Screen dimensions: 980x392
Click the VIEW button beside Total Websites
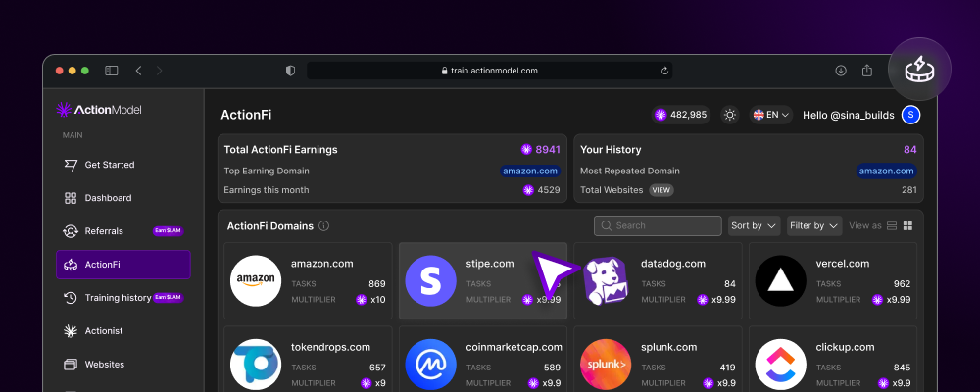(x=661, y=190)
